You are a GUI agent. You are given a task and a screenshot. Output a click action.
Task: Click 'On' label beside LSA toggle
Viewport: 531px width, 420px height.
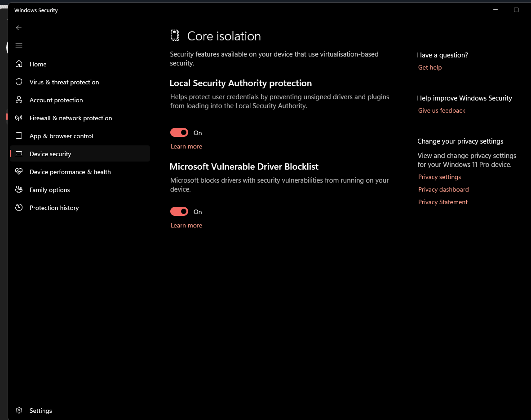pos(198,133)
